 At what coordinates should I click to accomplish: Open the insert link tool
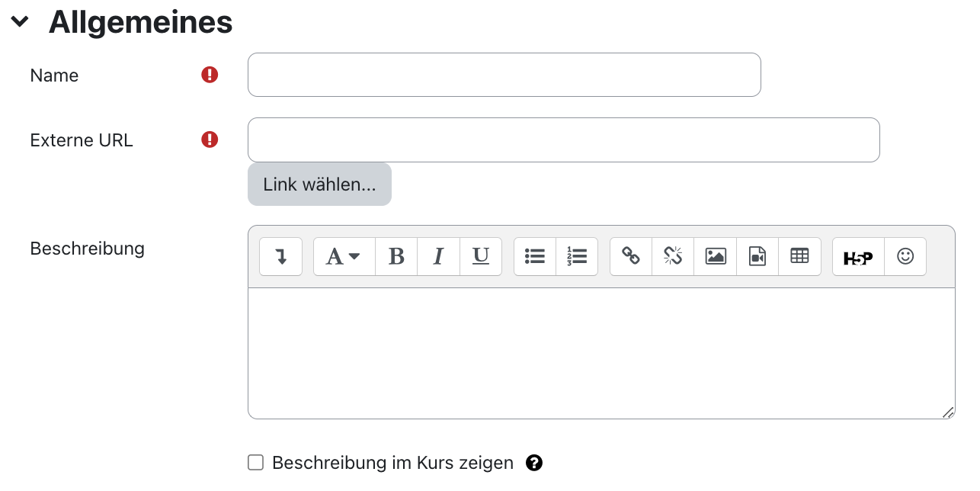pyautogui.click(x=630, y=256)
